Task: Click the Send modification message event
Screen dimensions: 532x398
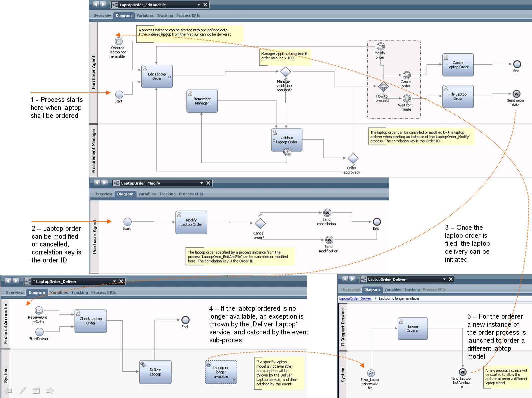Action: [329, 240]
